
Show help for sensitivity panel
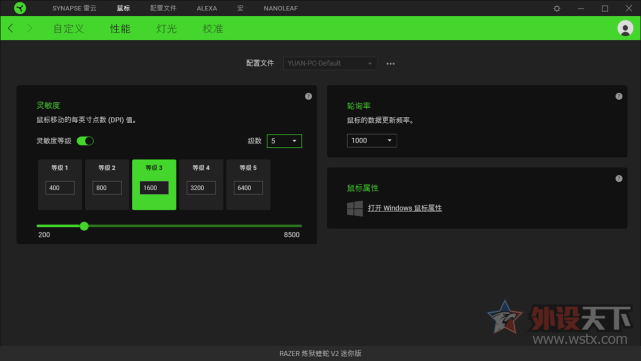(x=308, y=96)
